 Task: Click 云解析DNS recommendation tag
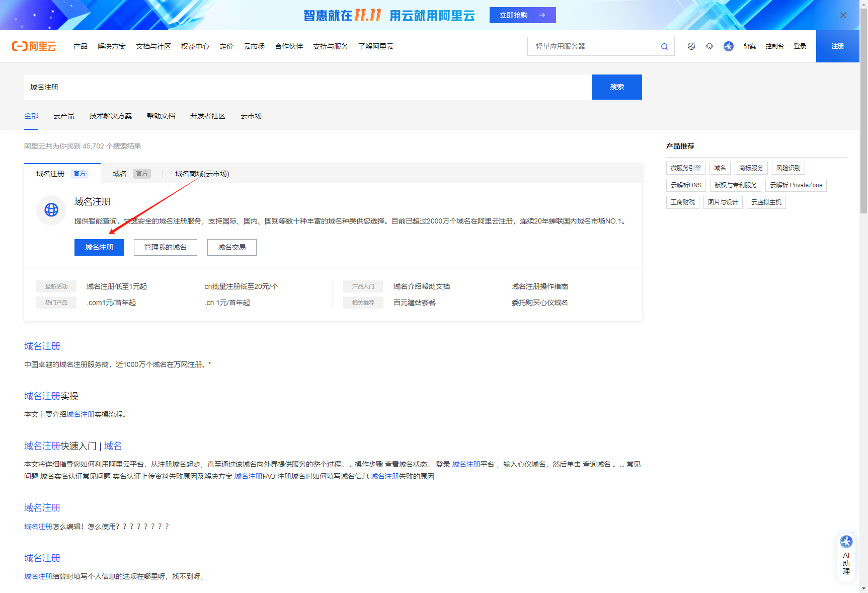686,185
